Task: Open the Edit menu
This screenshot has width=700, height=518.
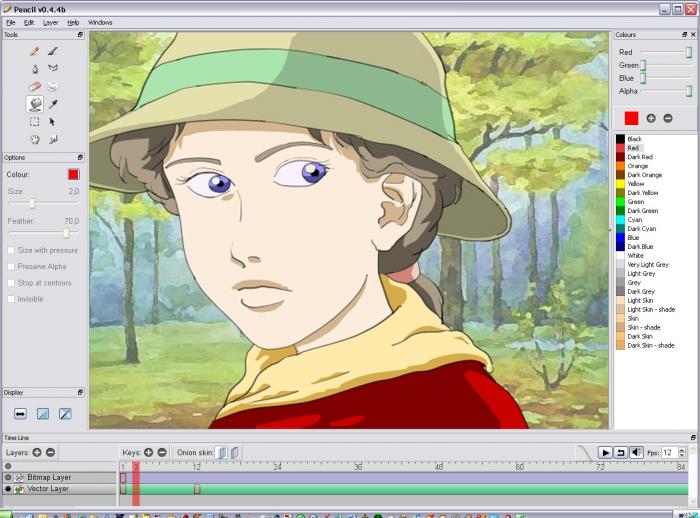Action: tap(29, 22)
